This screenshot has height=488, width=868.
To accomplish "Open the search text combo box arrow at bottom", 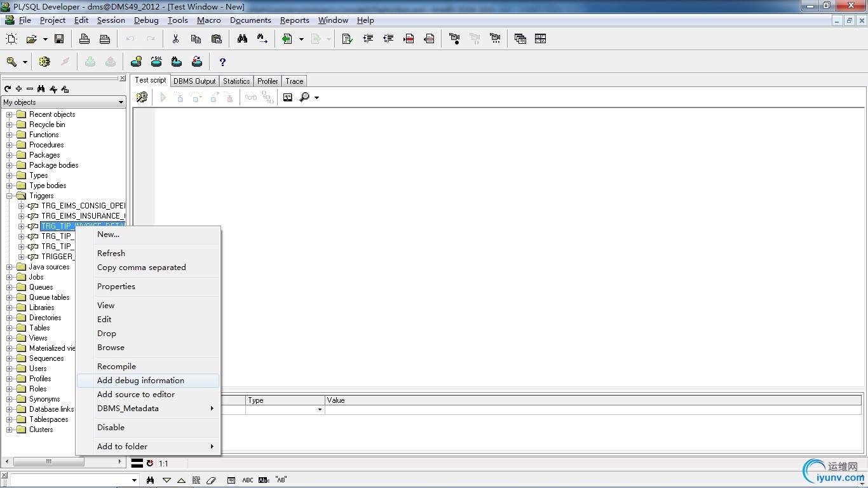I will (x=134, y=480).
